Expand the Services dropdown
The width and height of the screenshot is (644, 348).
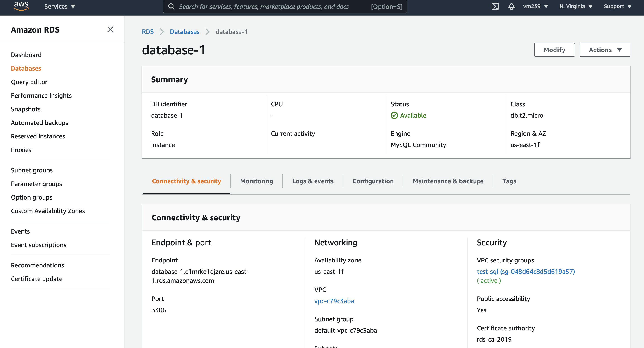[60, 6]
